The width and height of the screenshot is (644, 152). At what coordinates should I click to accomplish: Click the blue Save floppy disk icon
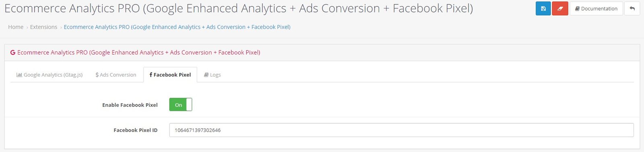[x=543, y=8]
